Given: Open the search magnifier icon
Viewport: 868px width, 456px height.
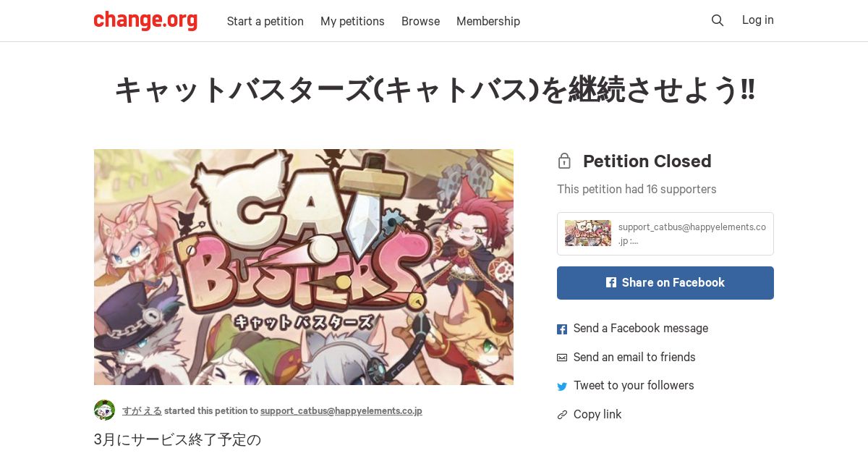Looking at the screenshot, I should tap(718, 20).
